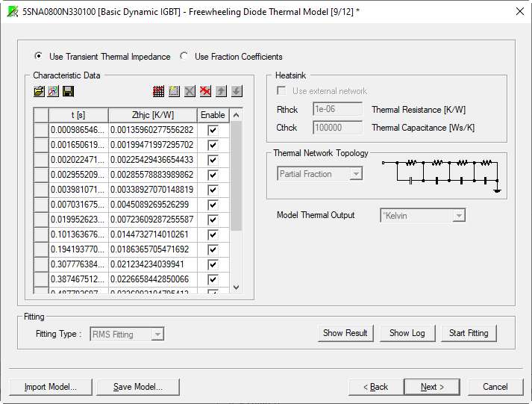Click the import curve images icon
The height and width of the screenshot is (404, 532).
click(x=53, y=91)
